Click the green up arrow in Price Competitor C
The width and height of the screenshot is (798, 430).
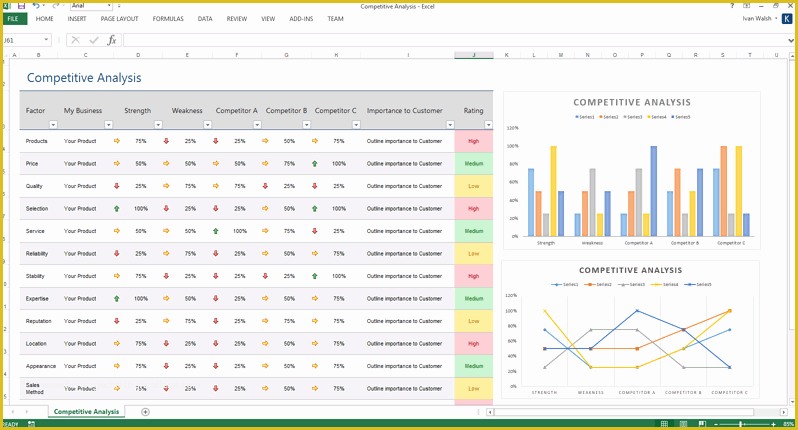[x=315, y=164]
